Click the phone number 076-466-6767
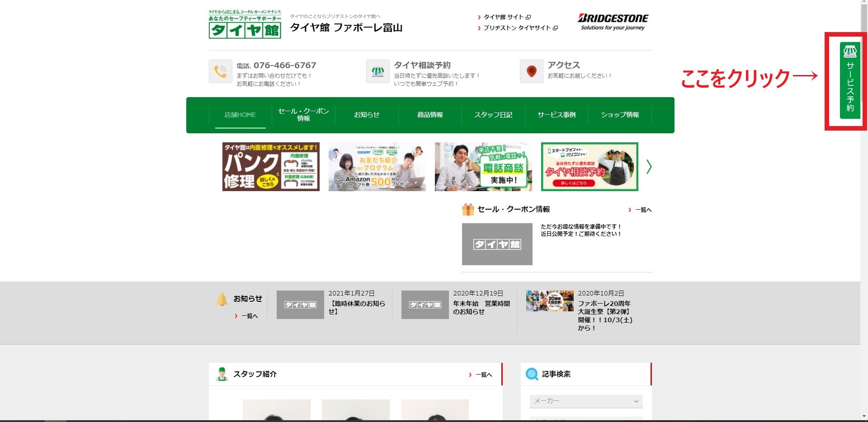Viewport: 868px width, 422px height. (x=285, y=65)
